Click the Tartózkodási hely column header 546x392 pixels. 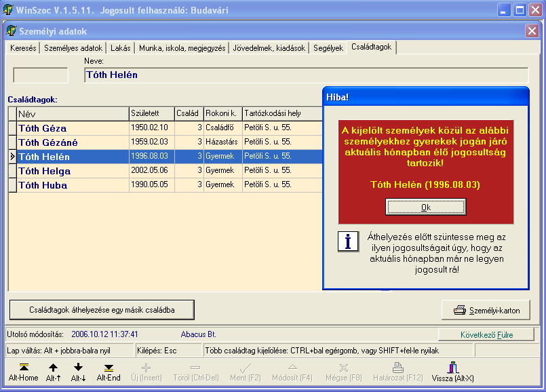pyautogui.click(x=282, y=114)
